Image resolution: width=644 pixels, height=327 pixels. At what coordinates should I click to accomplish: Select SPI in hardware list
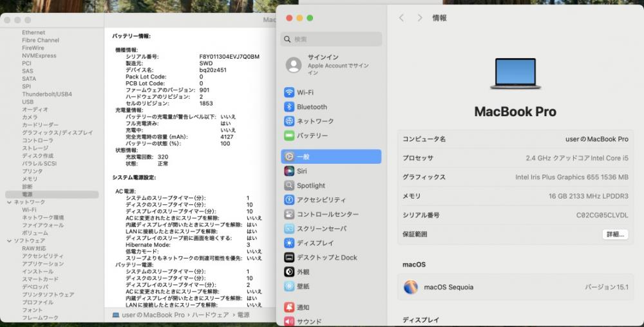26,87
